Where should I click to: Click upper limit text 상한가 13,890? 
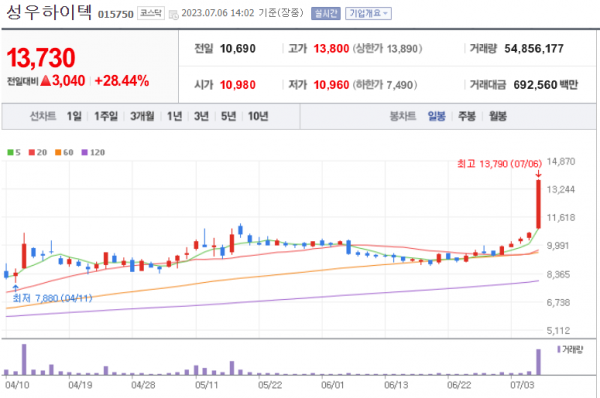click(x=387, y=49)
